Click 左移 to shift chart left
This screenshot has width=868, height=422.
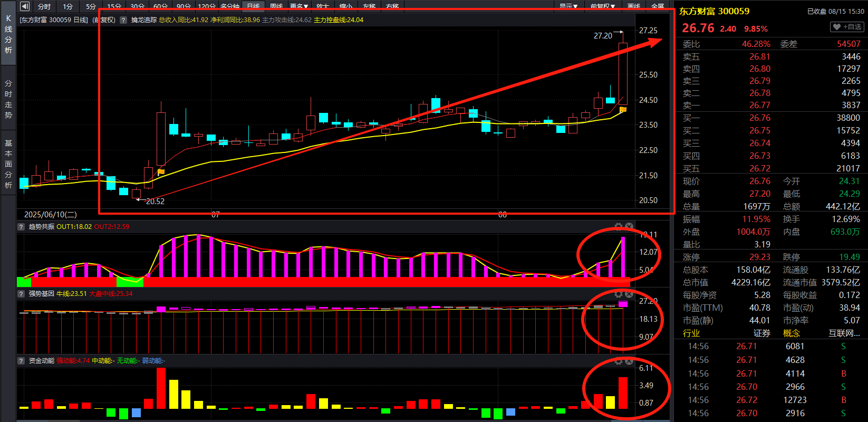click(369, 6)
